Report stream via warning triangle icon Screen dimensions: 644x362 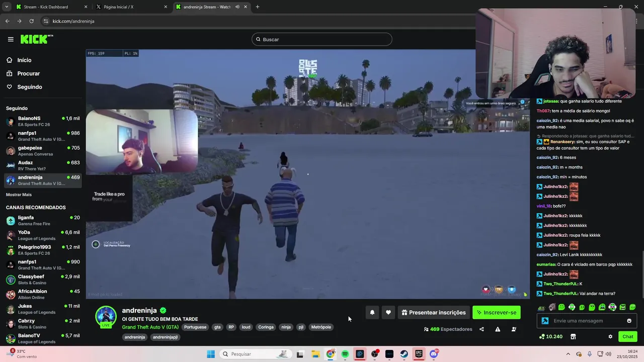498,329
